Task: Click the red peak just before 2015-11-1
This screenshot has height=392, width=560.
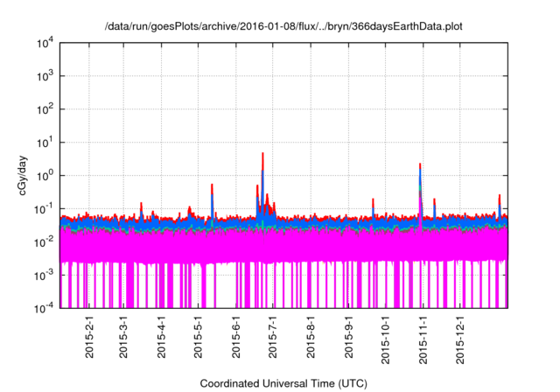Action: 420,166
